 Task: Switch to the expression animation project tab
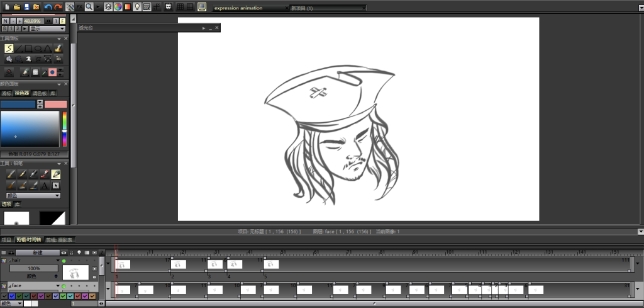(x=252, y=8)
